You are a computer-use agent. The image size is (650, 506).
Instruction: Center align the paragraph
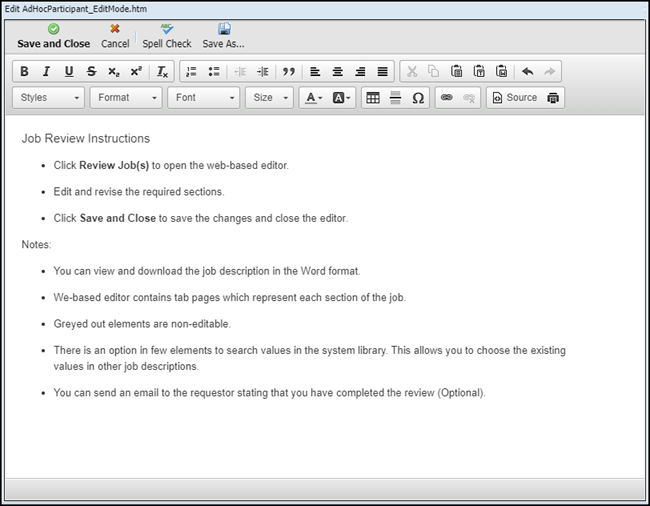(337, 72)
